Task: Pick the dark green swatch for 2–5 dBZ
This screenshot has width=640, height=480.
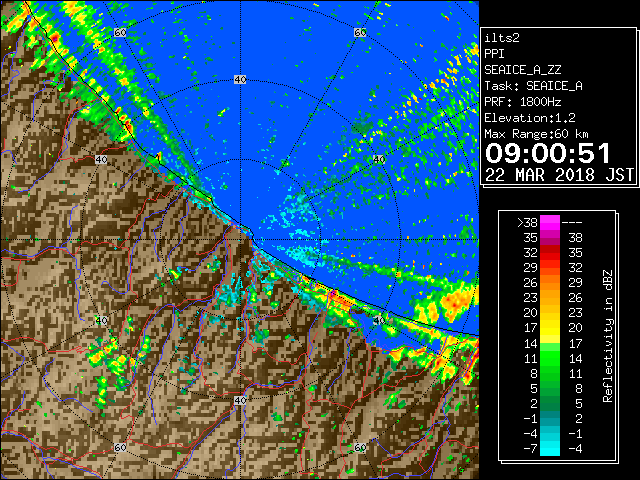Action: 550,403
